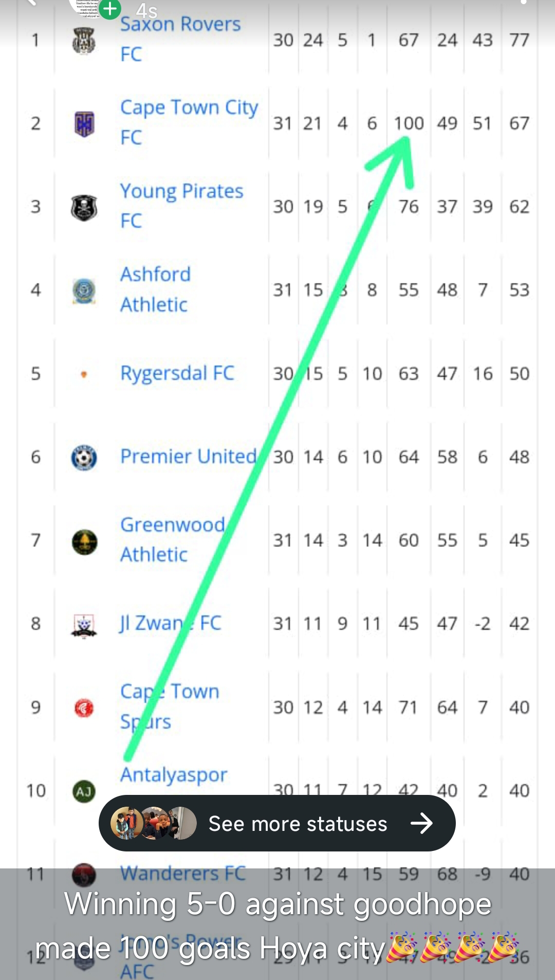Screen dimensions: 555x980
Task: Open the Rygersdal FC team page
Action: point(177,373)
